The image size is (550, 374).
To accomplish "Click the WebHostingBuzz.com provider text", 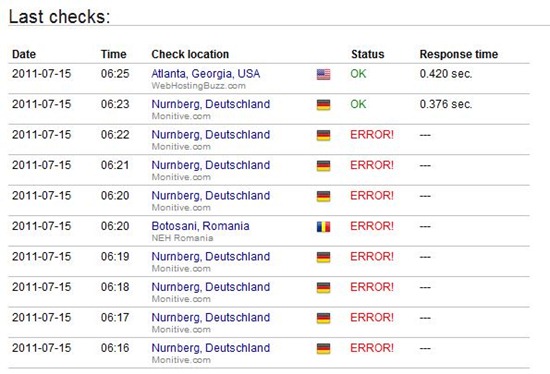I will 198,86.
